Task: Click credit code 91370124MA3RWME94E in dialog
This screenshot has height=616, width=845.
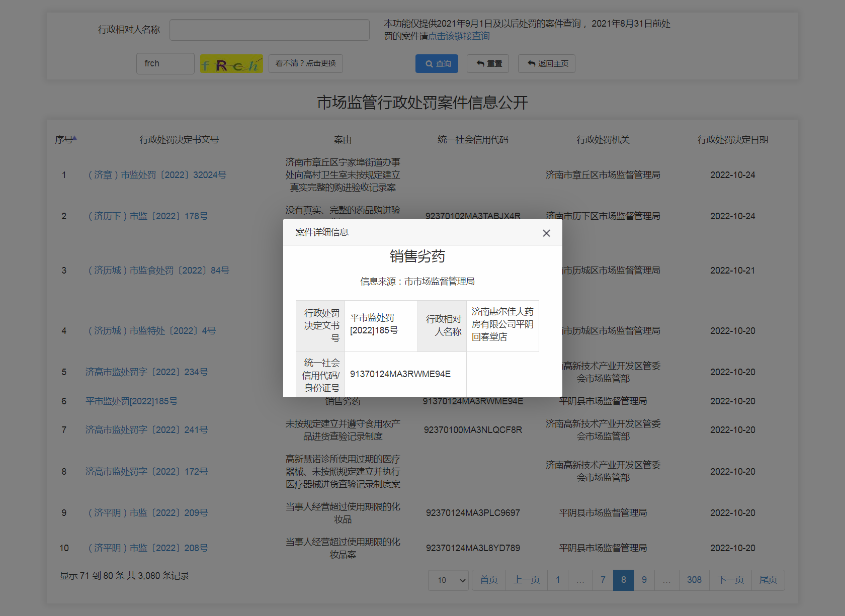Action: [400, 374]
